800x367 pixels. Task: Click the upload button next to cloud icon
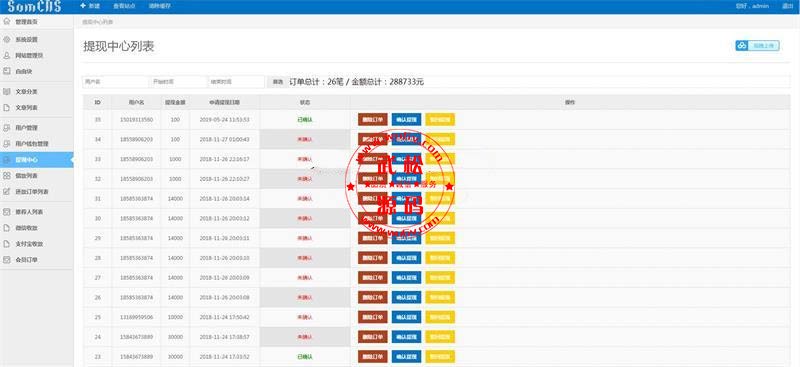click(x=764, y=45)
